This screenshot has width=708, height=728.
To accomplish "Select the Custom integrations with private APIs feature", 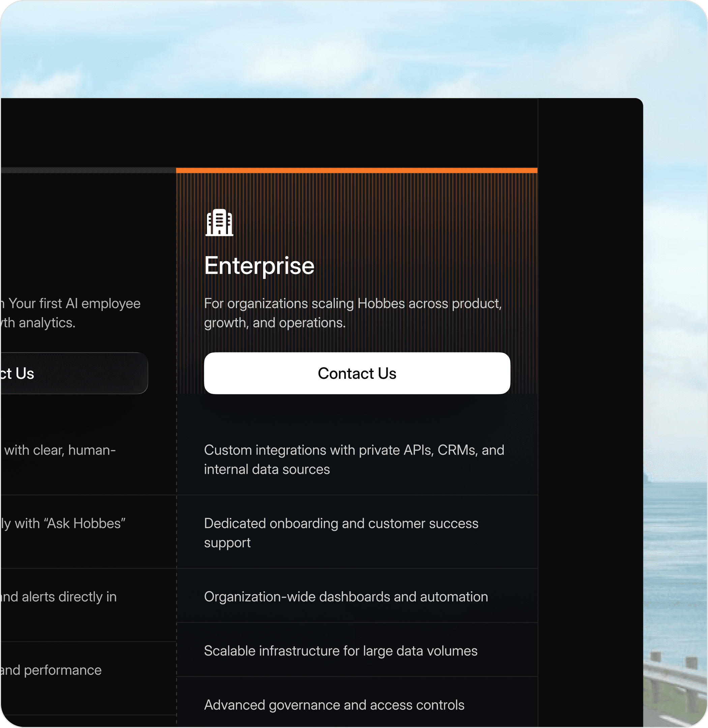I will pyautogui.click(x=354, y=459).
